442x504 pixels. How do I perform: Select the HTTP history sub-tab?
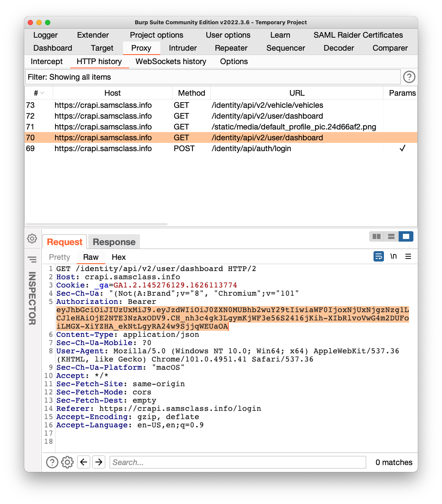[99, 61]
